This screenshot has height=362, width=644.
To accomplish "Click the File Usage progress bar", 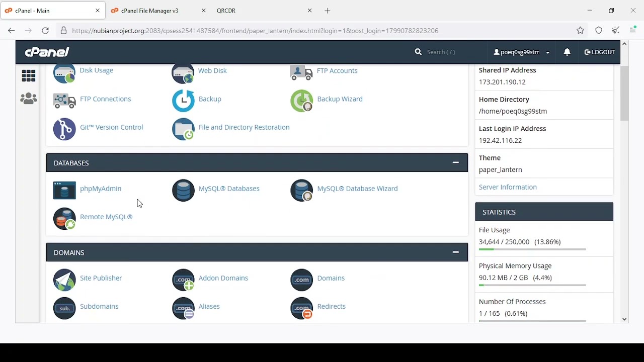I will (x=532, y=249).
